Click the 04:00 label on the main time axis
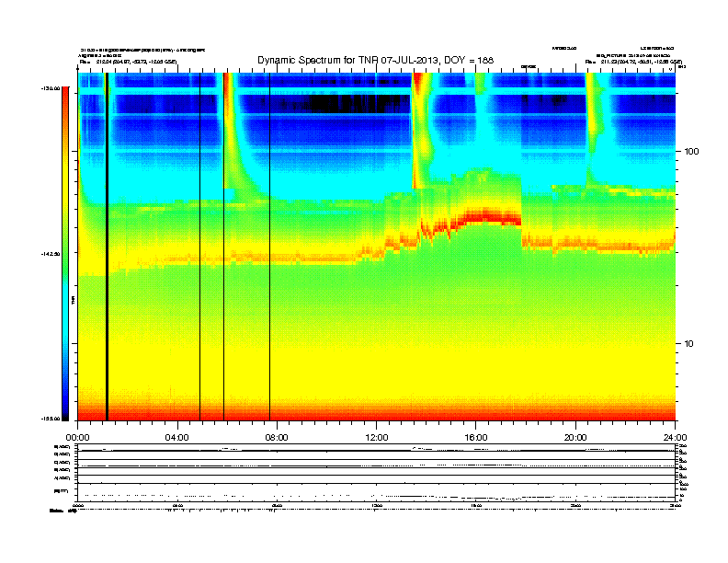The width and height of the screenshot is (728, 563). pyautogui.click(x=177, y=438)
